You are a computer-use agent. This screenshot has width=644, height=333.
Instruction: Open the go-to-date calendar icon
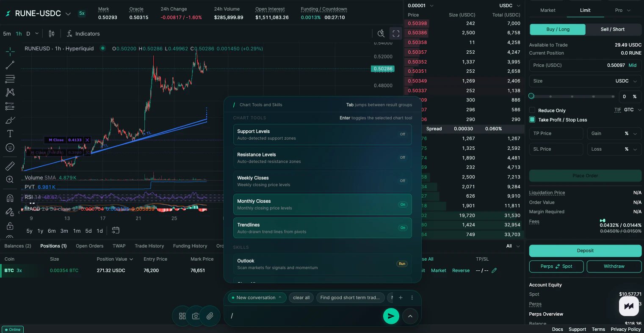[x=116, y=230]
